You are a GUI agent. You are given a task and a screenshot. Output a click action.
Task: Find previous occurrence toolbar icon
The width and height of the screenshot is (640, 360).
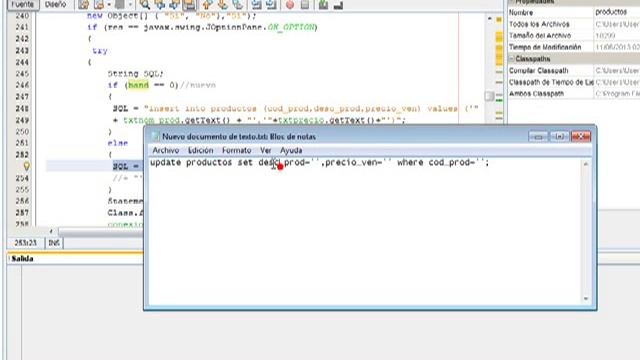pos(160,5)
